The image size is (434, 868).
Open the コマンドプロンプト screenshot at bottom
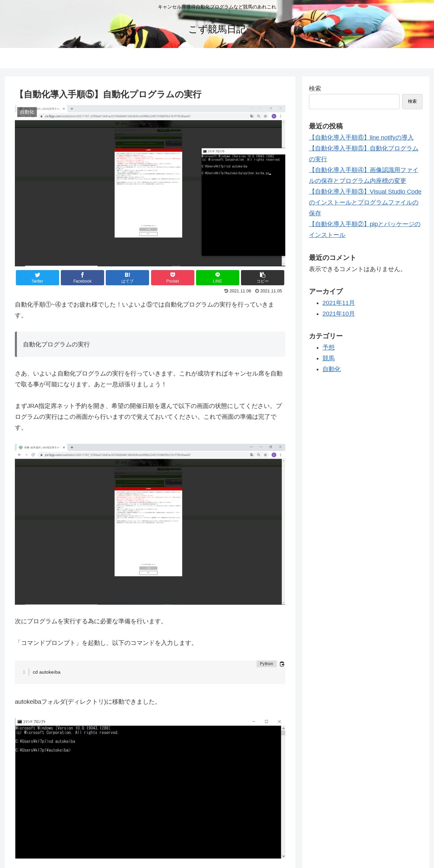(x=150, y=788)
